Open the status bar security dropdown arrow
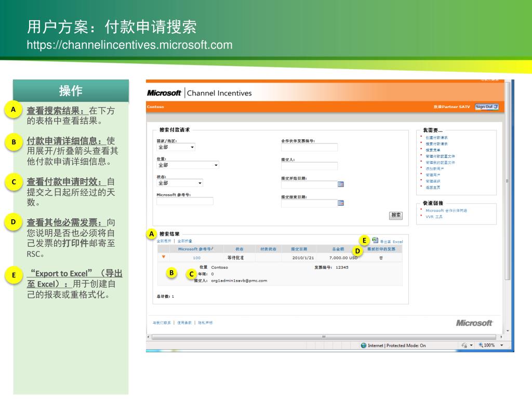 [471, 345]
